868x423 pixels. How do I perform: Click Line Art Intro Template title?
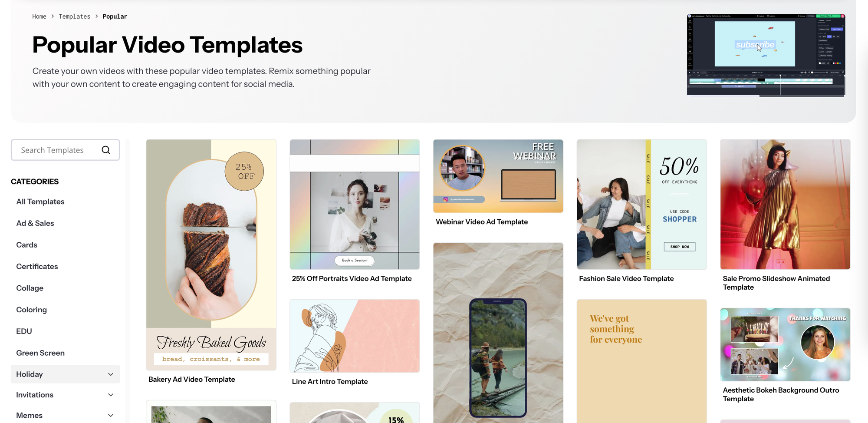click(330, 381)
